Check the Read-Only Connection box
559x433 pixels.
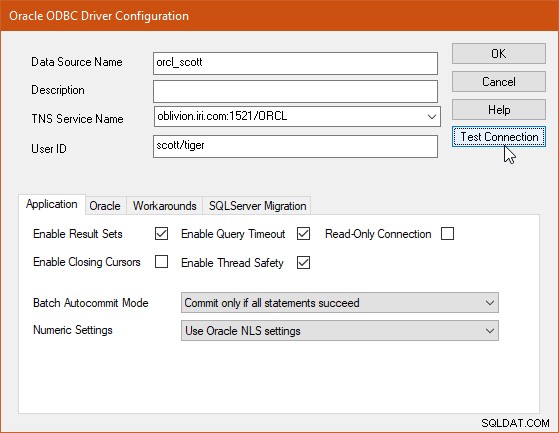click(447, 234)
